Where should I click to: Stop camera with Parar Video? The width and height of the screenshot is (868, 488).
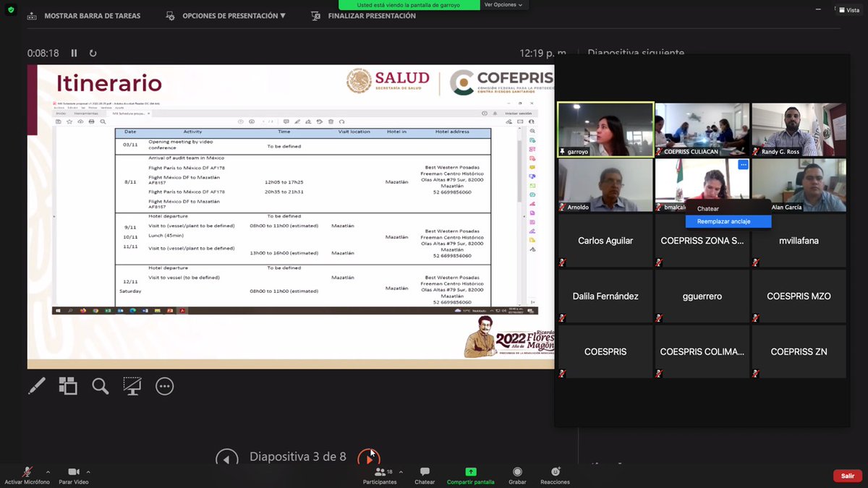[x=74, y=476]
